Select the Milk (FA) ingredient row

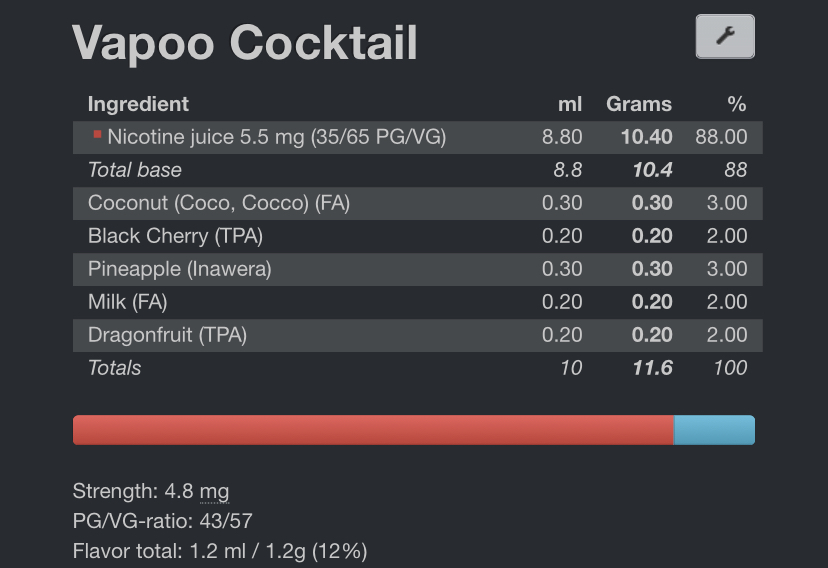418,302
